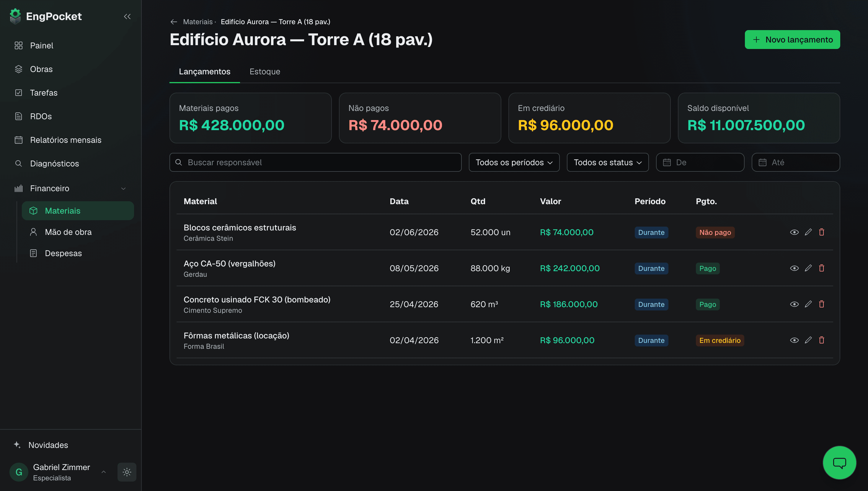Click the date 25/04/2026

click(414, 304)
